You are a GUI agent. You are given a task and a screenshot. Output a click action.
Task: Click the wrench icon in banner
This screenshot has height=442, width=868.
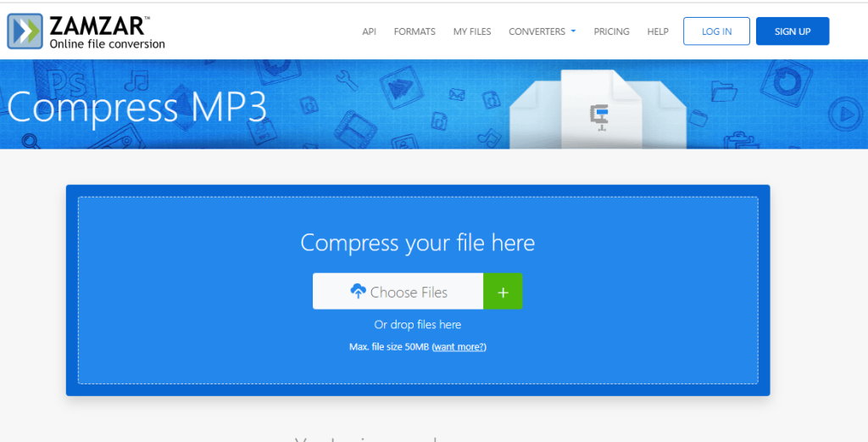347,79
